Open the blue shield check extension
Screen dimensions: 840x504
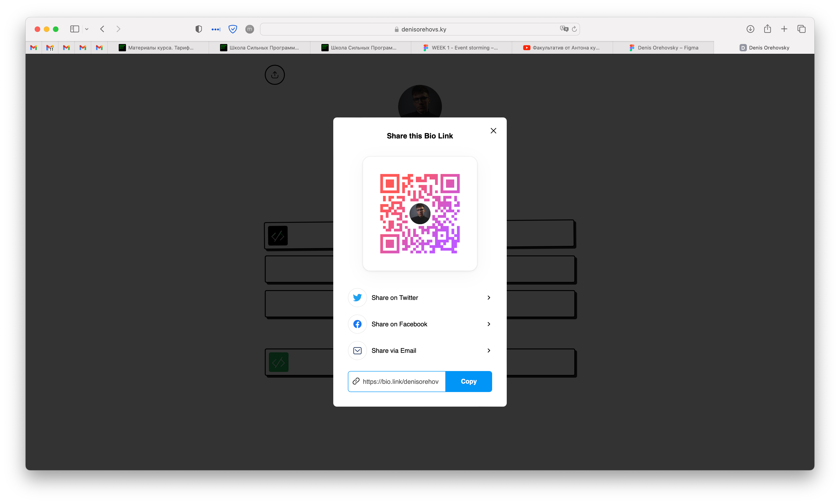point(233,29)
